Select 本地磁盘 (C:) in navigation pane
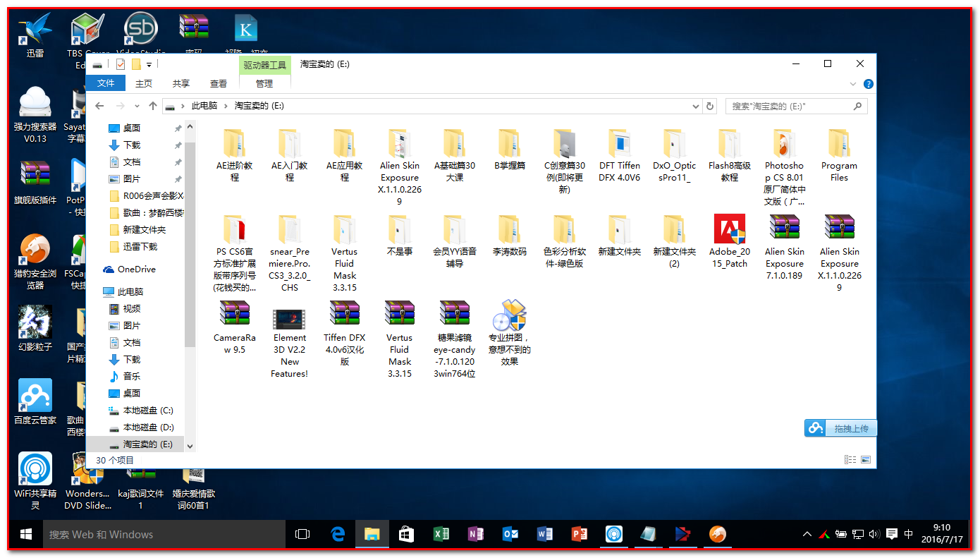Viewport: 980px width, 558px height. pyautogui.click(x=141, y=410)
